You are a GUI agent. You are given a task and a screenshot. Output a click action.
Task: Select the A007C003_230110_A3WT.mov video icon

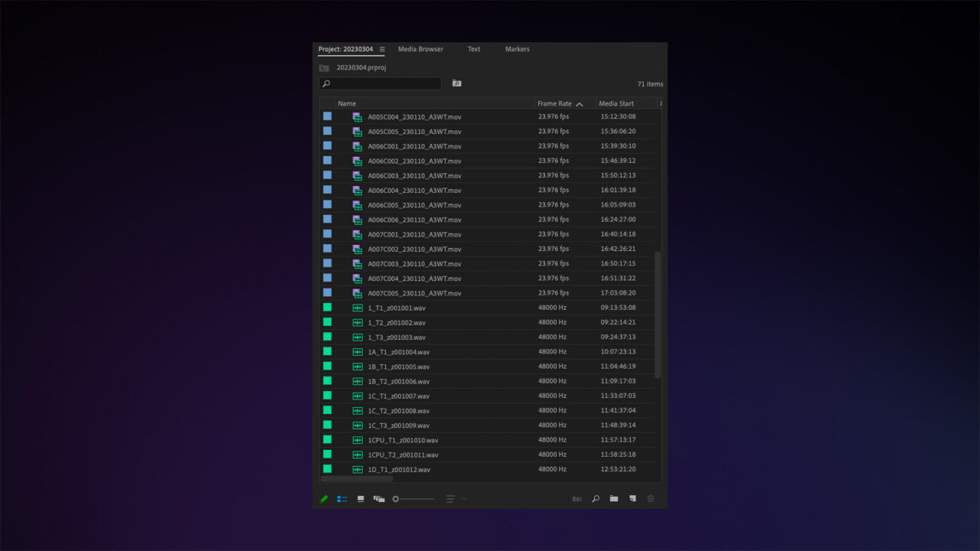pyautogui.click(x=357, y=263)
